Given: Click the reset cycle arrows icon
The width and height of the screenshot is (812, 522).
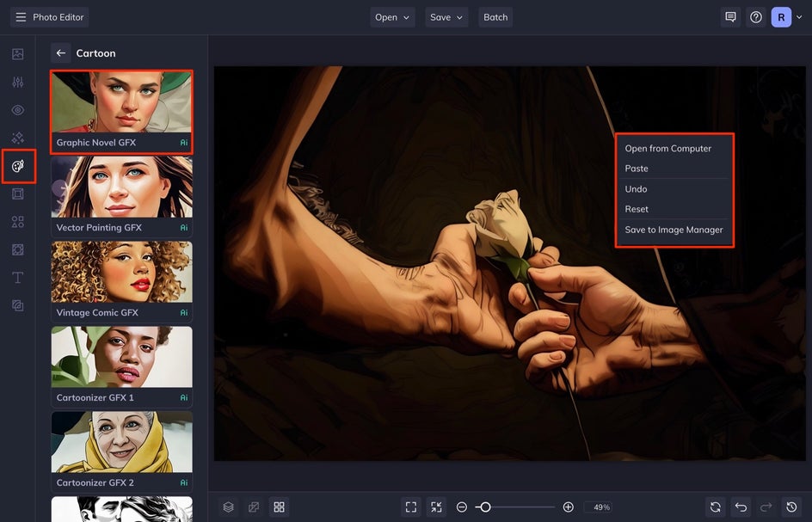Looking at the screenshot, I should (x=715, y=507).
